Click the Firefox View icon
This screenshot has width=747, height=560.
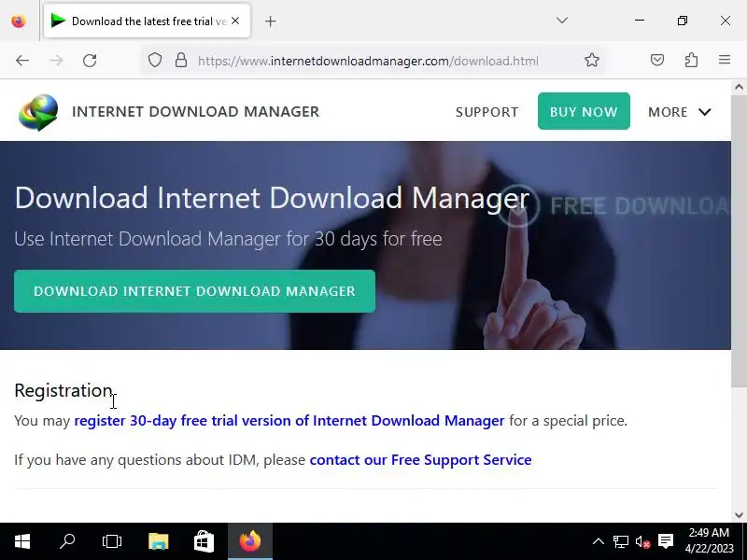tap(19, 21)
